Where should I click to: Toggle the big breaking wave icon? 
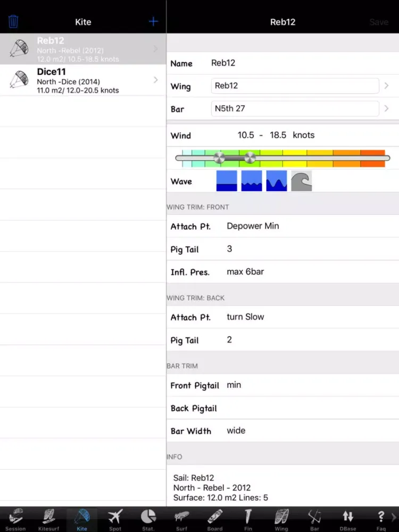click(301, 181)
